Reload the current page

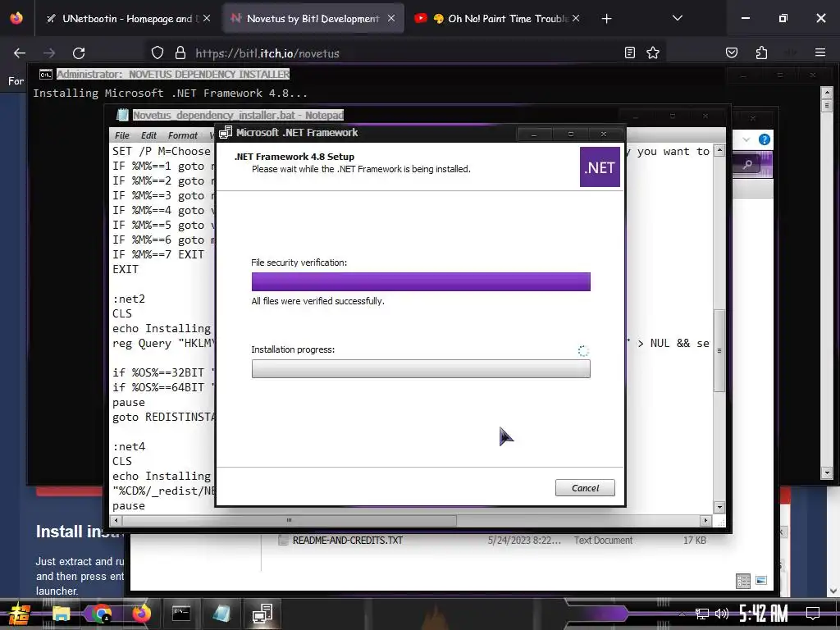tap(79, 53)
